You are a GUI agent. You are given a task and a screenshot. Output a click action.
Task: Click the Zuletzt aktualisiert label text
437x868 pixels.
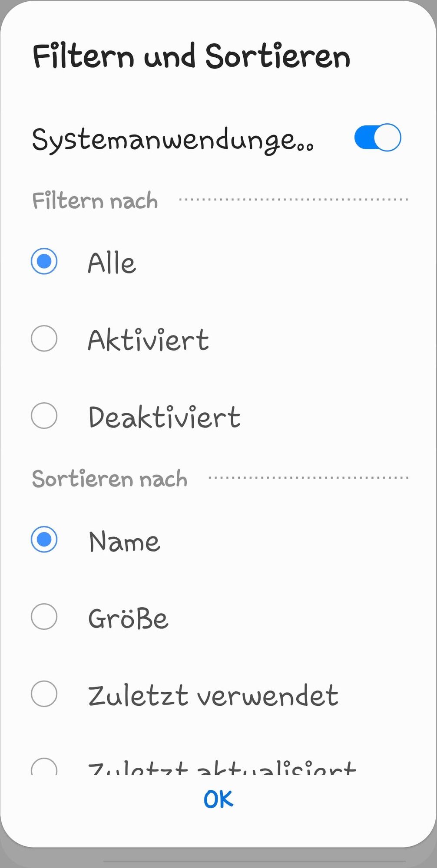pyautogui.click(x=222, y=768)
